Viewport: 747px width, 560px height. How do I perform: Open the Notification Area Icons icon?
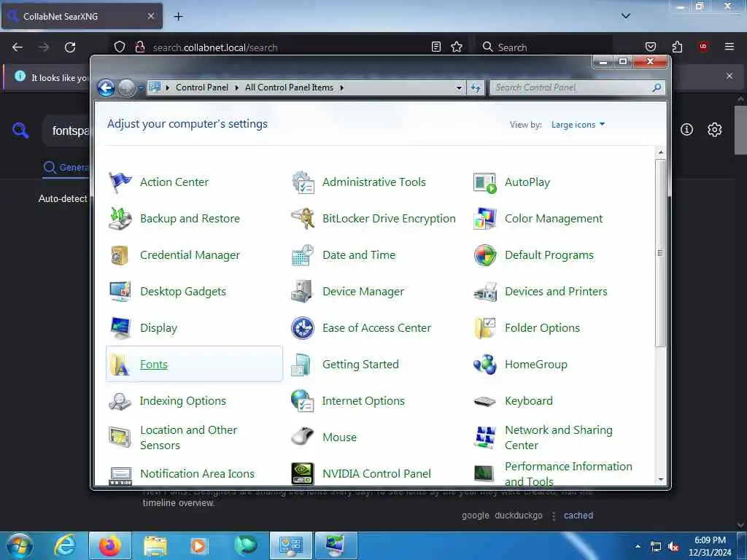coord(120,475)
